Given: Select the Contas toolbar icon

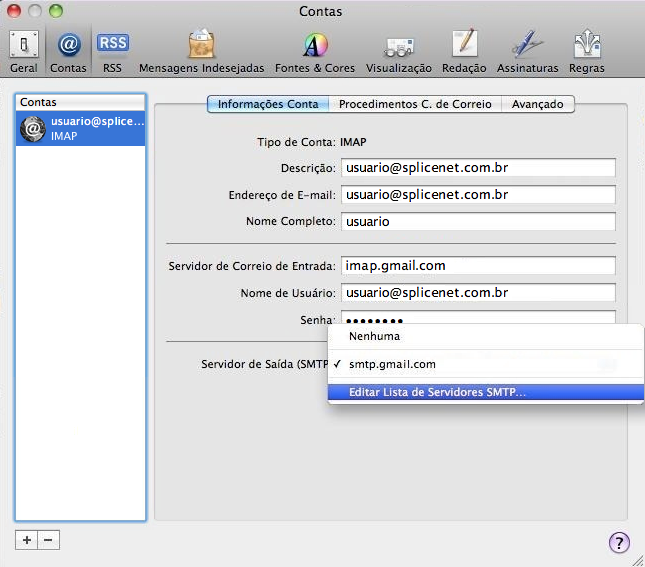Looking at the screenshot, I should (x=68, y=50).
